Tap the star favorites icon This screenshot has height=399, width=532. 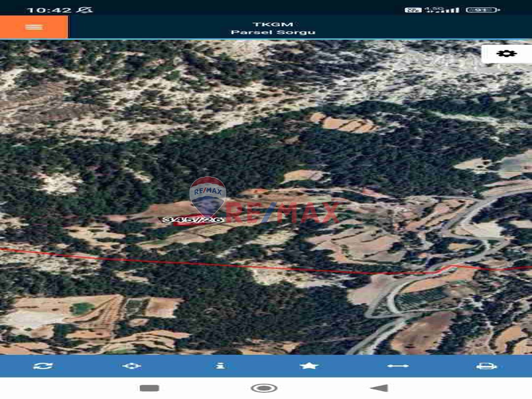pyautogui.click(x=309, y=366)
